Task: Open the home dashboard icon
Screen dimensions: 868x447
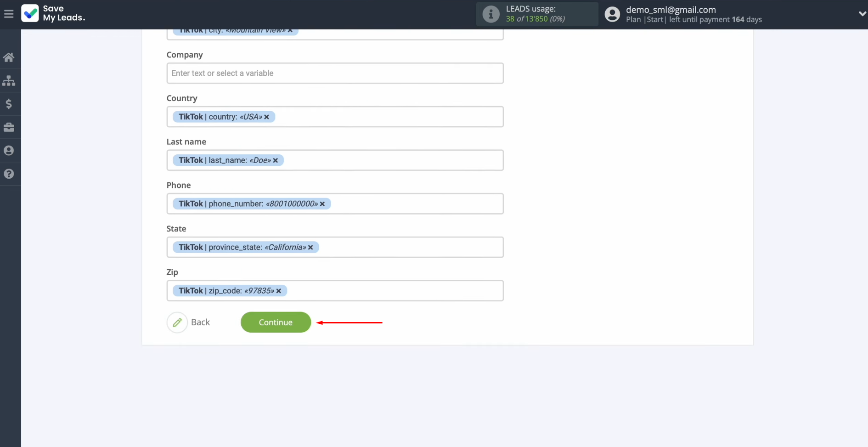Action: [x=9, y=57]
